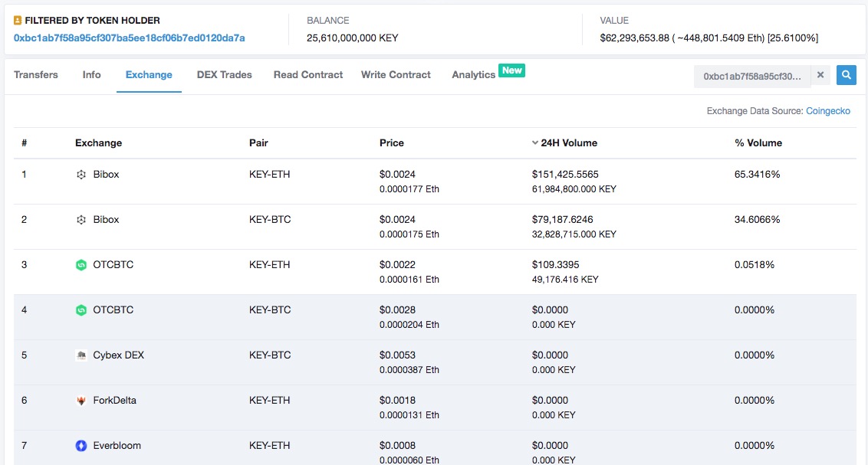
Task: Open the Write Contract tab
Action: point(396,74)
